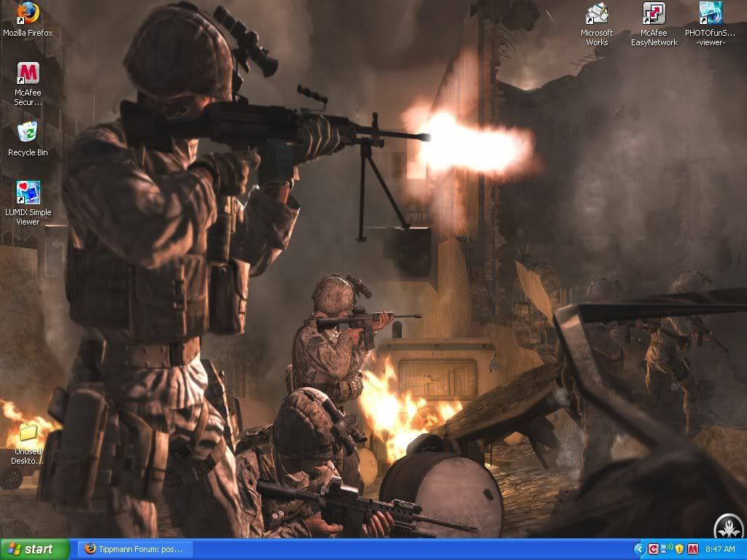Launch the McAfee Security Center desktop icon
Viewport: 747px width, 560px height.
click(x=28, y=74)
